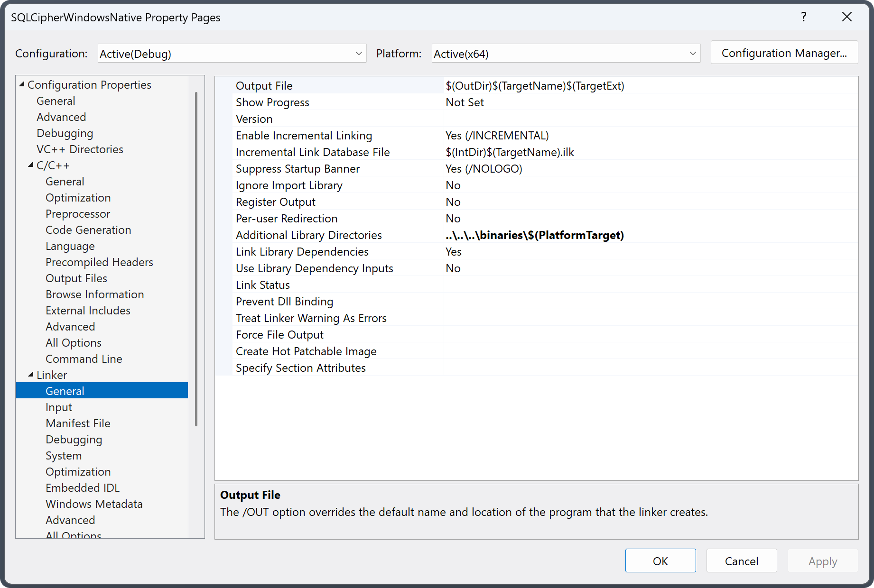Cancel the property pages dialog
The image size is (874, 588).
741,561
